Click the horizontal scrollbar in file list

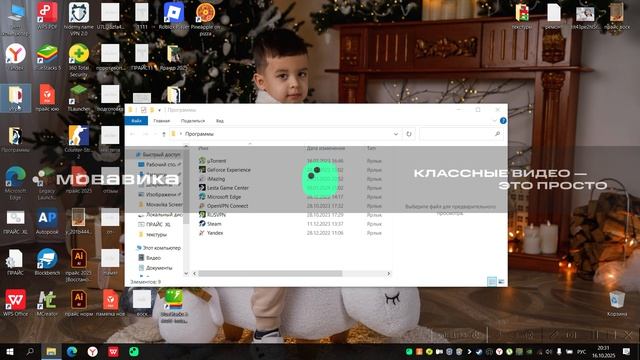[x=270, y=273]
